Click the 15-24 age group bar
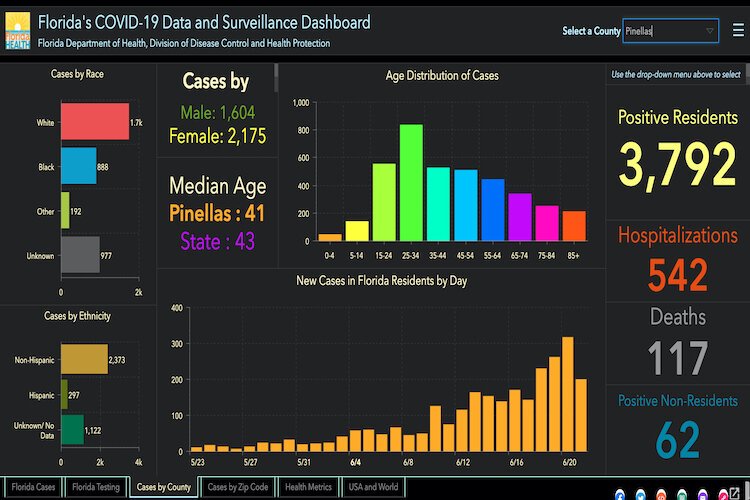The image size is (750, 500). (384, 202)
